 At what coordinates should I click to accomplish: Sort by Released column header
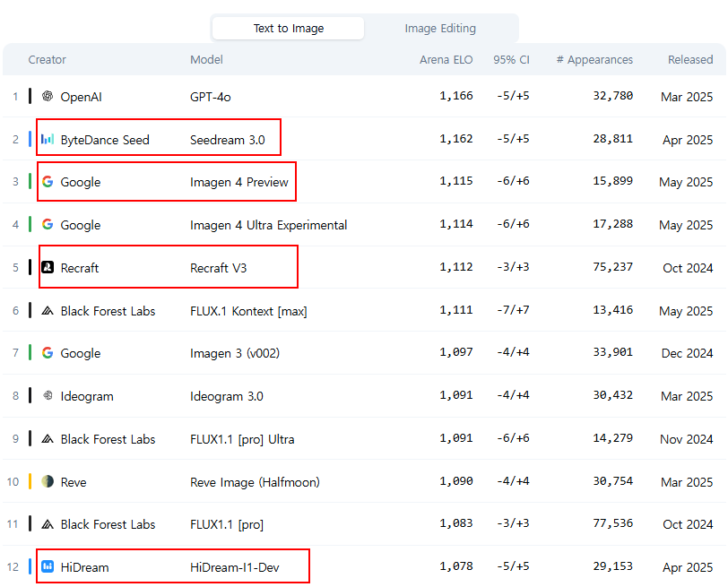[x=690, y=60]
